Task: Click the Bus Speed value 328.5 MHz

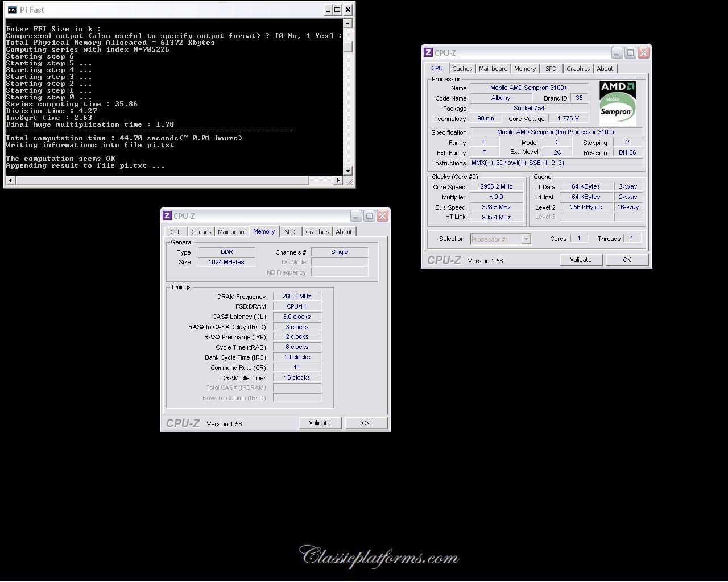Action: (497, 207)
